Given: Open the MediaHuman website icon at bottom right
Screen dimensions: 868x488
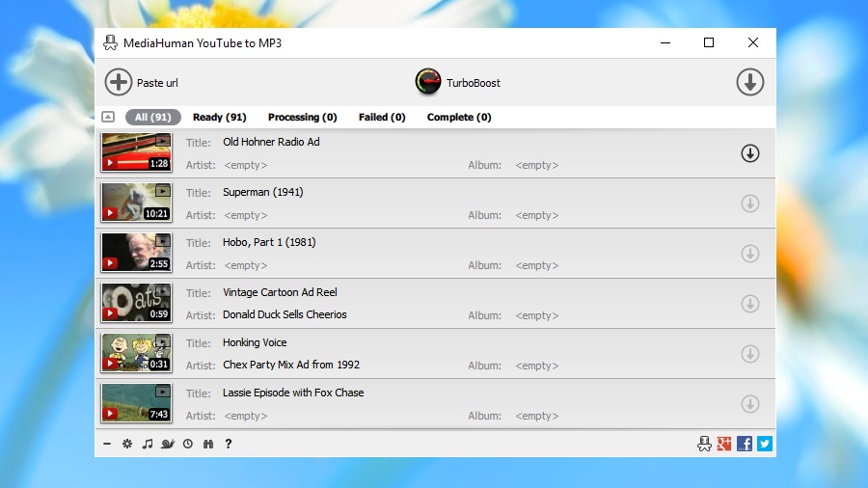Looking at the screenshot, I should (704, 444).
